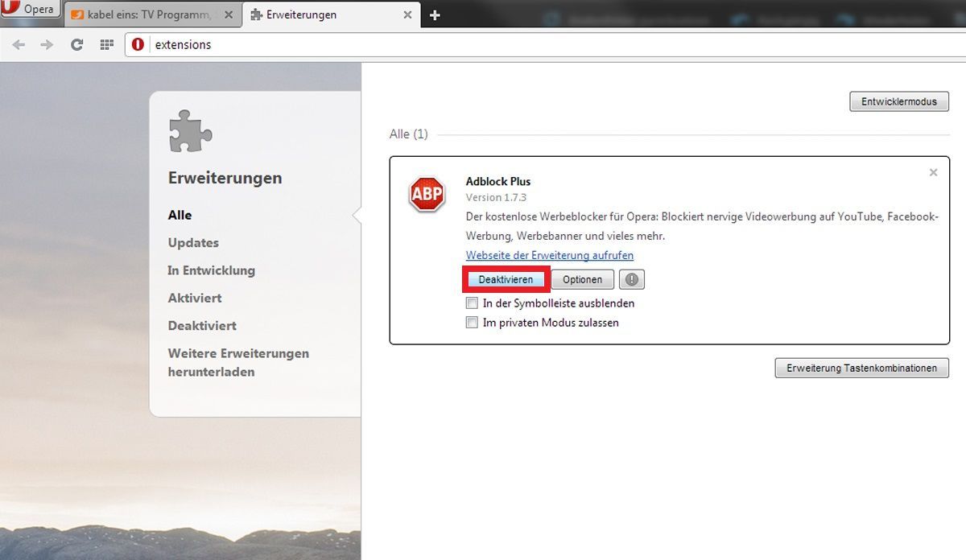Remove Adblock Plus with the X icon
Viewport: 966px width, 560px height.
pos(933,172)
